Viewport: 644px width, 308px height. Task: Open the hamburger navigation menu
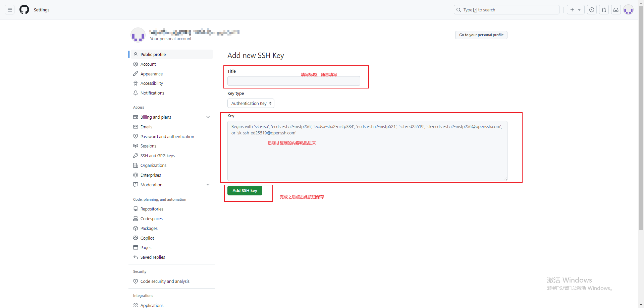(x=10, y=10)
